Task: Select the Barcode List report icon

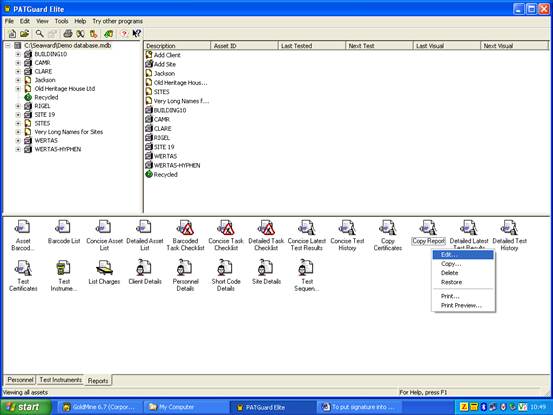Action: point(64,232)
